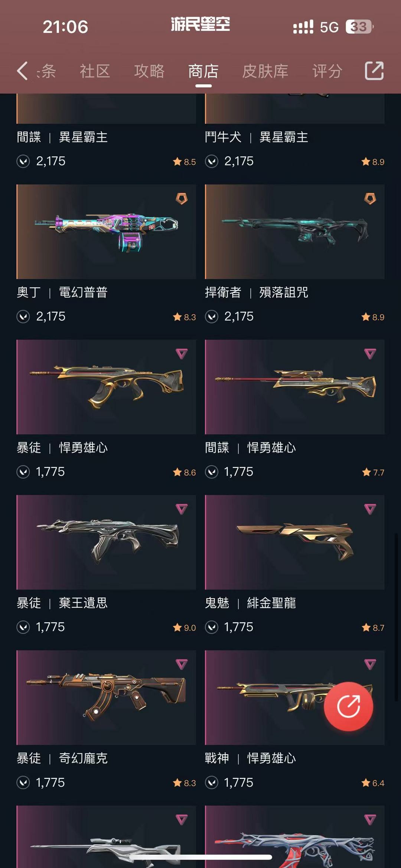Open 暴徒 奇幻龐克 skin thumbnail
This screenshot has width=401, height=868.
pos(106,698)
